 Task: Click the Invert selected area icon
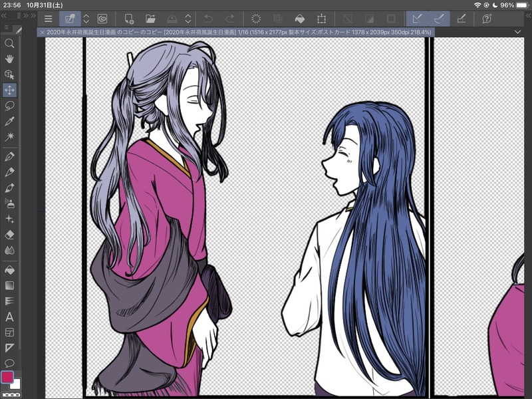point(369,19)
